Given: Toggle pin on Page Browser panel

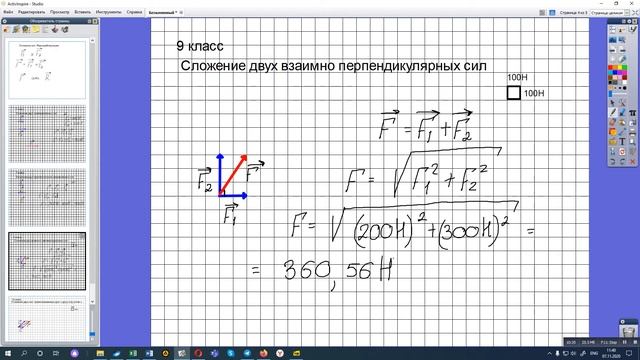Looking at the screenshot, I should pos(95,21).
